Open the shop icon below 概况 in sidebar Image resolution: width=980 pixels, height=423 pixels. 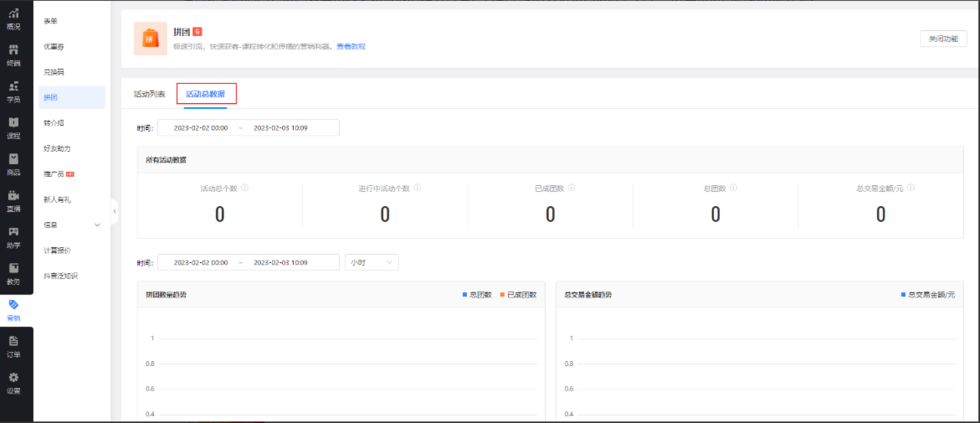(13, 49)
